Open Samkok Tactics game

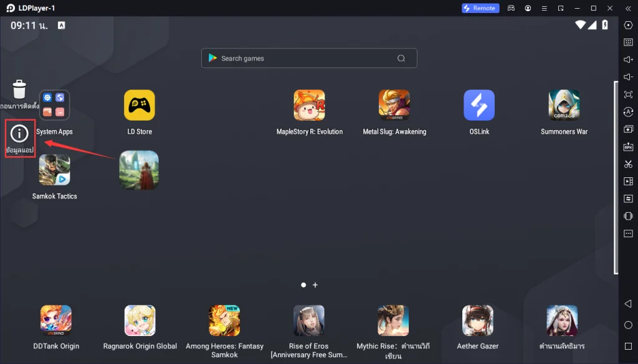click(x=55, y=170)
